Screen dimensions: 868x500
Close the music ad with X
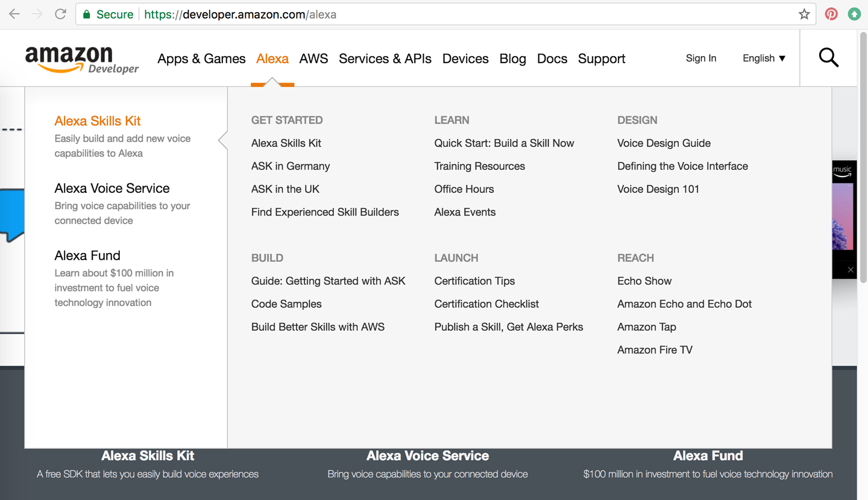coord(850,269)
